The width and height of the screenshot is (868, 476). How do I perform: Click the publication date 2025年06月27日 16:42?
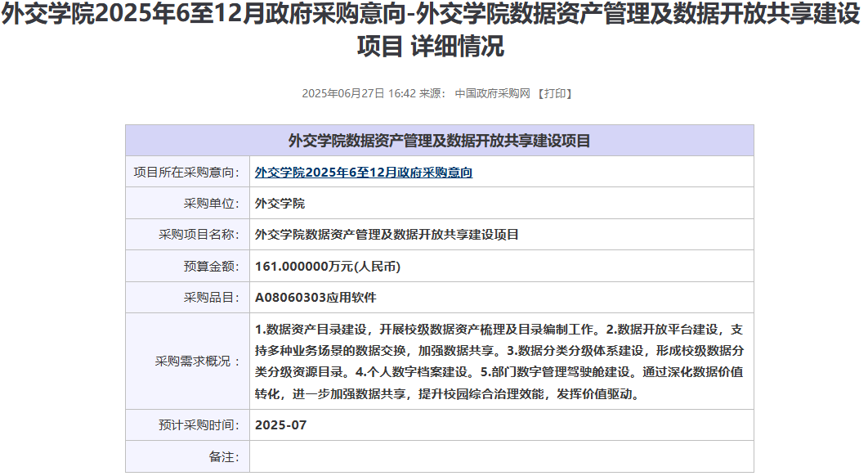pos(359,93)
